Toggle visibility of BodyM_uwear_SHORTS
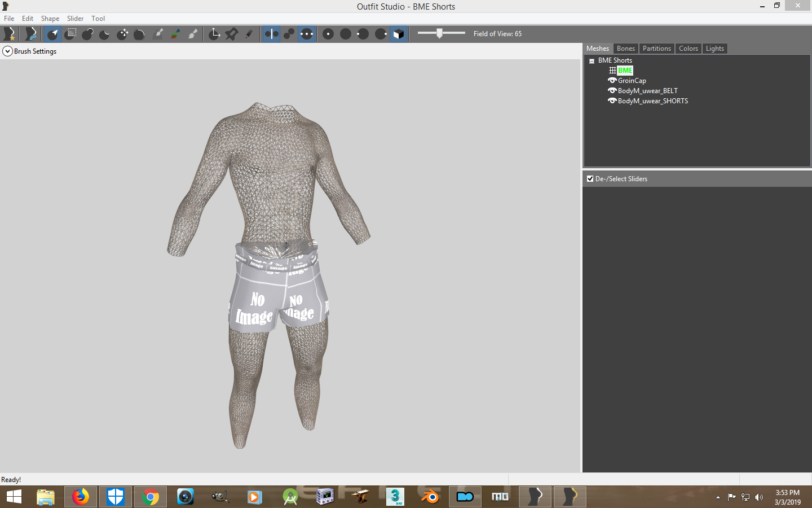The width and height of the screenshot is (812, 508). coord(612,101)
